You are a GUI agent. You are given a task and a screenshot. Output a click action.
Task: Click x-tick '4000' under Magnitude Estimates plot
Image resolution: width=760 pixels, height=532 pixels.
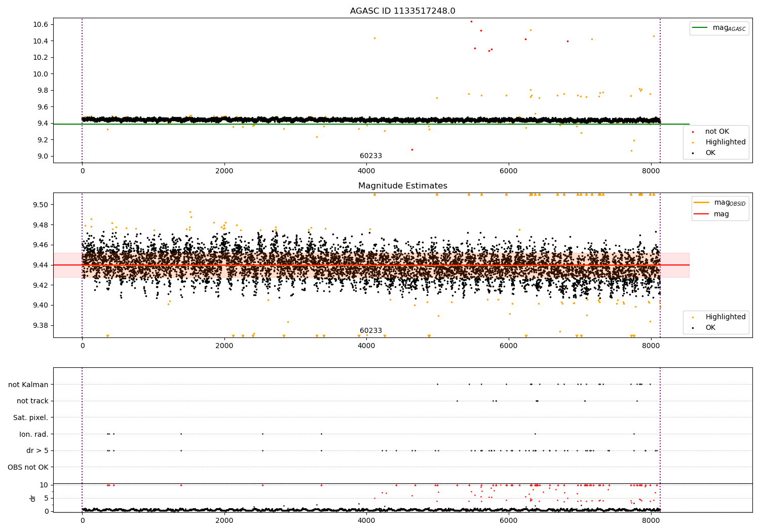367,346
